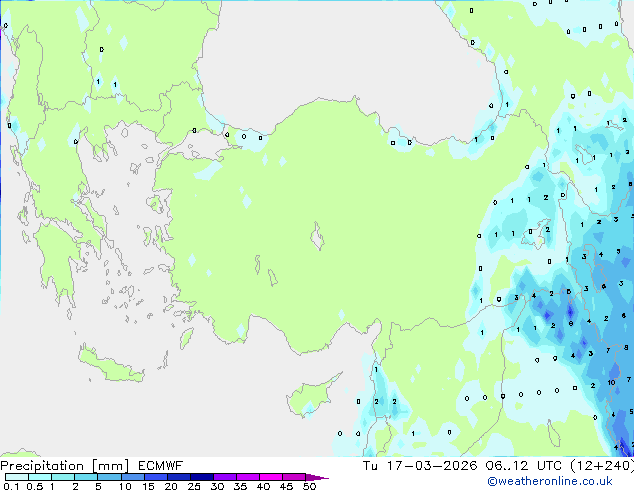The height and width of the screenshot is (490, 634).
Task: Select the 10–15 mm legend color swatch
Action: click(133, 477)
